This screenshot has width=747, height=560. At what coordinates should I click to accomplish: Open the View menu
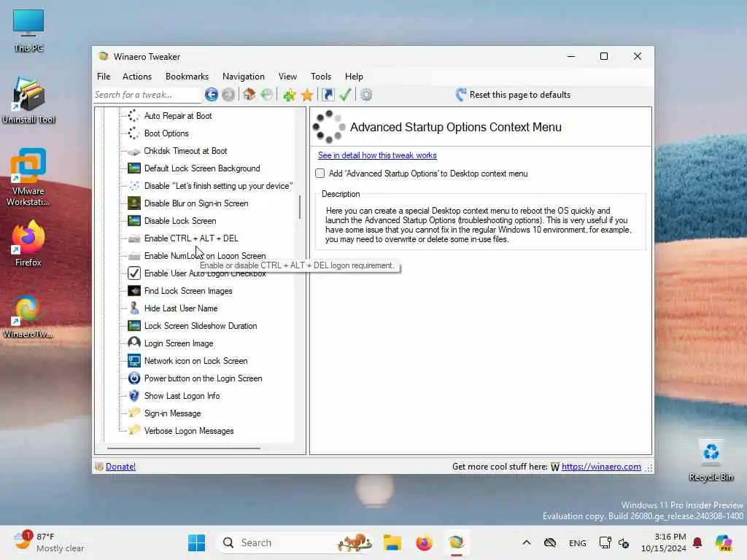click(x=287, y=76)
